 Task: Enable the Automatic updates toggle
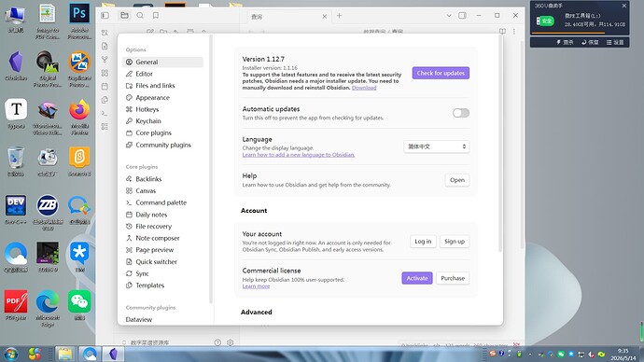(x=461, y=113)
